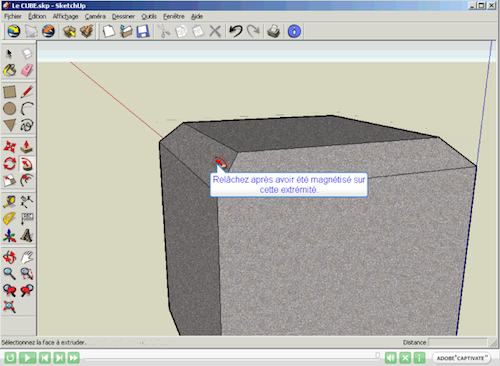500x366 pixels.
Task: Click the Share Model box icon
Action: [x=87, y=31]
